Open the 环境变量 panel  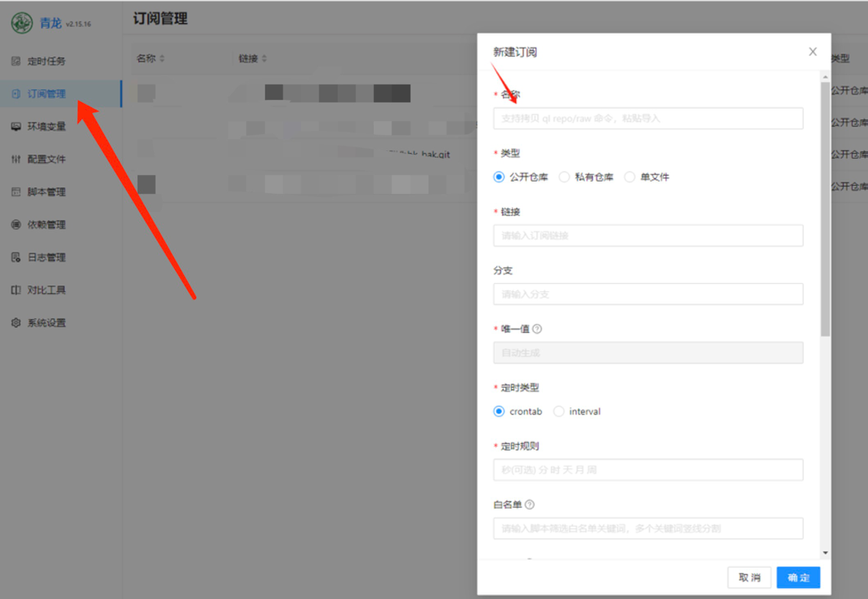[46, 126]
